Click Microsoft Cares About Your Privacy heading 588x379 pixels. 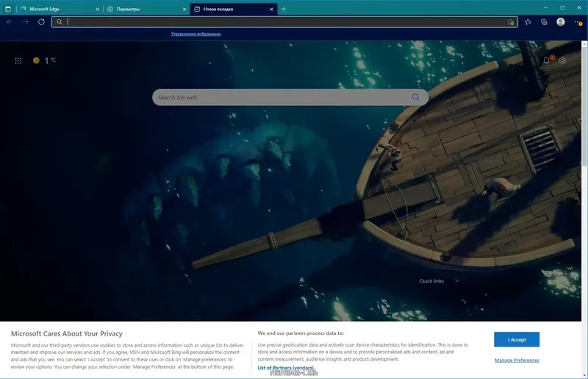[x=67, y=333]
